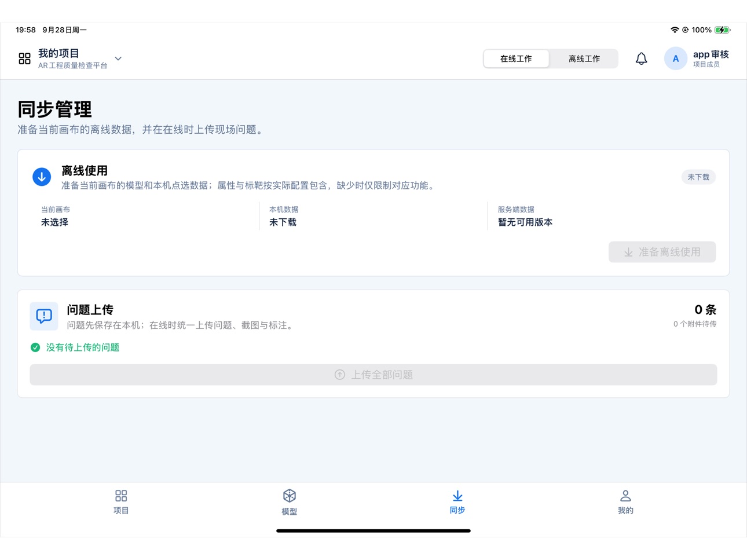
Task: Click the 0 条 issue count
Action: point(705,310)
